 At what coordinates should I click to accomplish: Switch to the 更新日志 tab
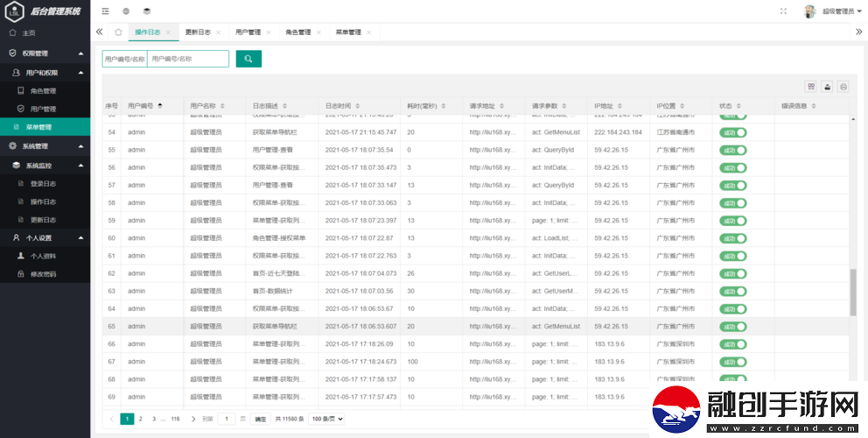[x=198, y=32]
